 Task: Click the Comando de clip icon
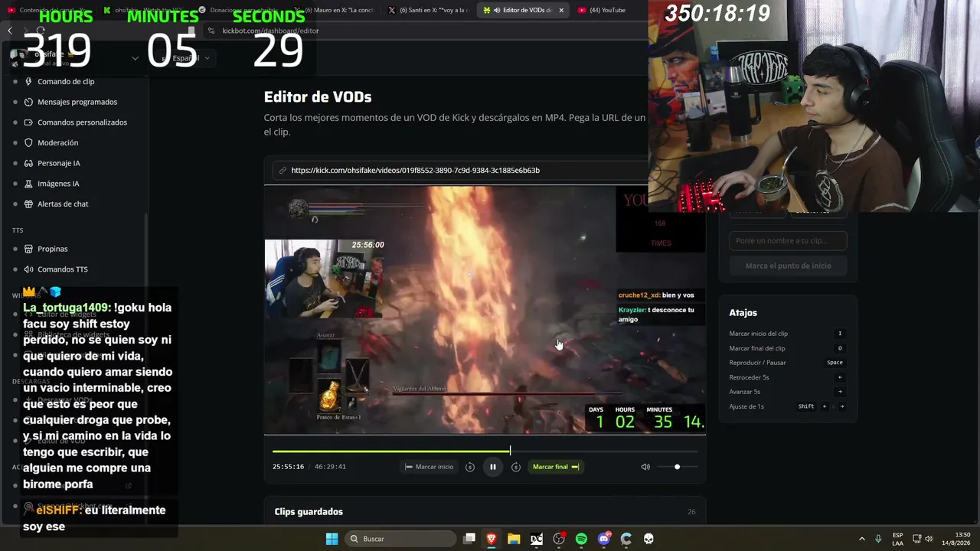28,81
